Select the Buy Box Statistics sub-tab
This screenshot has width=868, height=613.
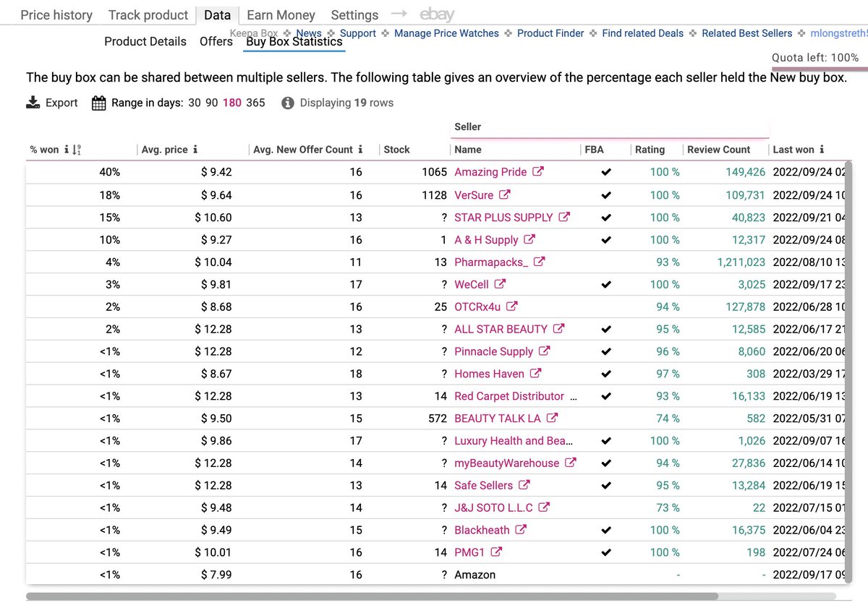[x=294, y=41]
